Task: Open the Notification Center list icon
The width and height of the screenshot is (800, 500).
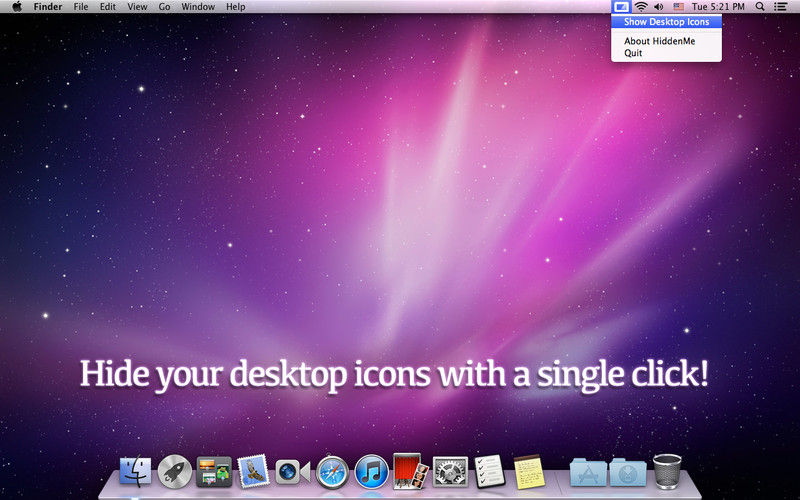Action: tap(780, 7)
